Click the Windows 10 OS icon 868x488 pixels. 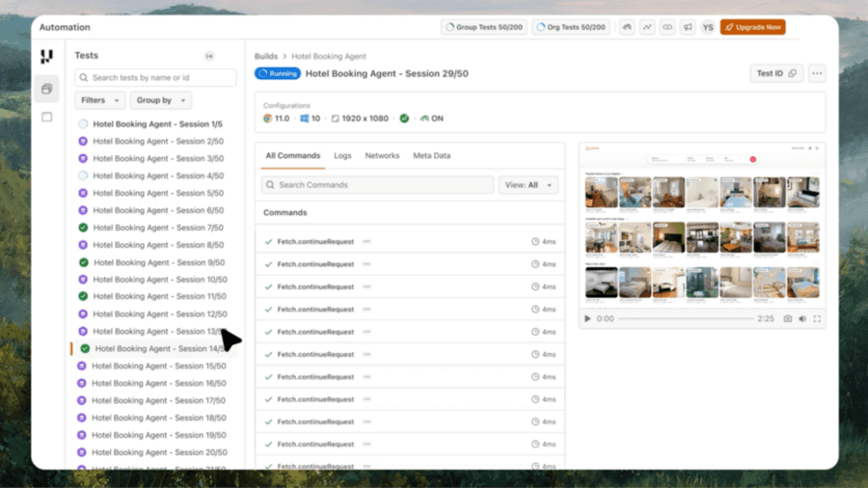304,119
